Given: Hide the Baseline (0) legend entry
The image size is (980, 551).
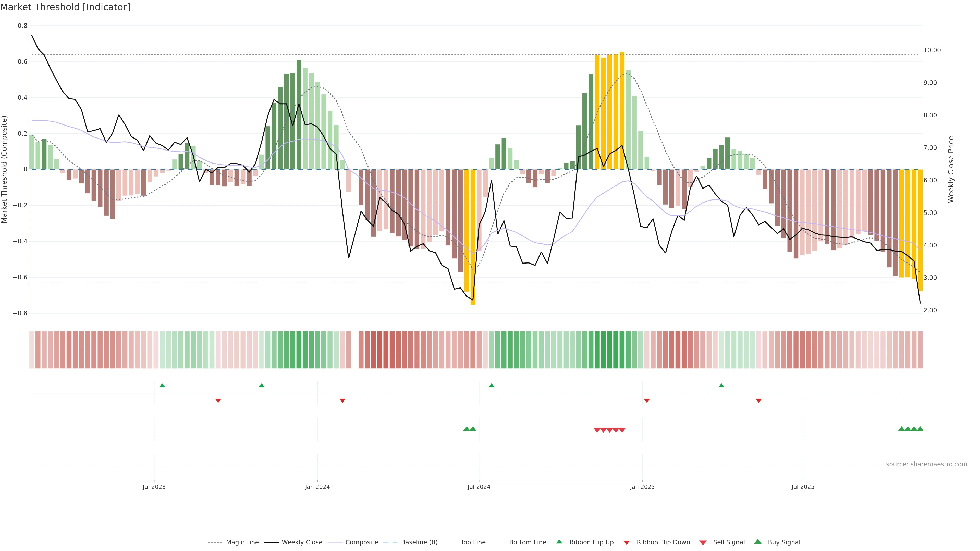Looking at the screenshot, I should tap(419, 542).
